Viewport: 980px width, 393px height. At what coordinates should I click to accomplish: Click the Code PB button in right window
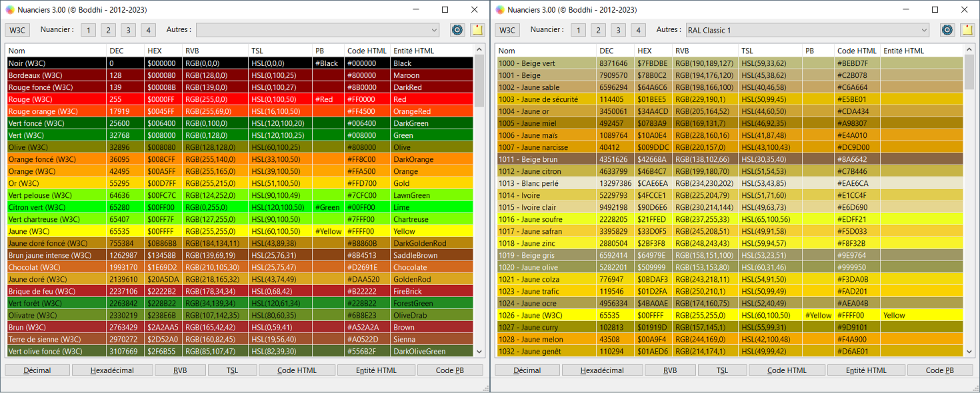(x=940, y=370)
